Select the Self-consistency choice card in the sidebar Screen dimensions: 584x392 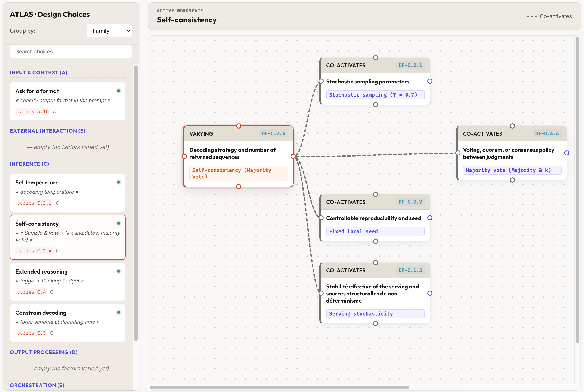68,237
